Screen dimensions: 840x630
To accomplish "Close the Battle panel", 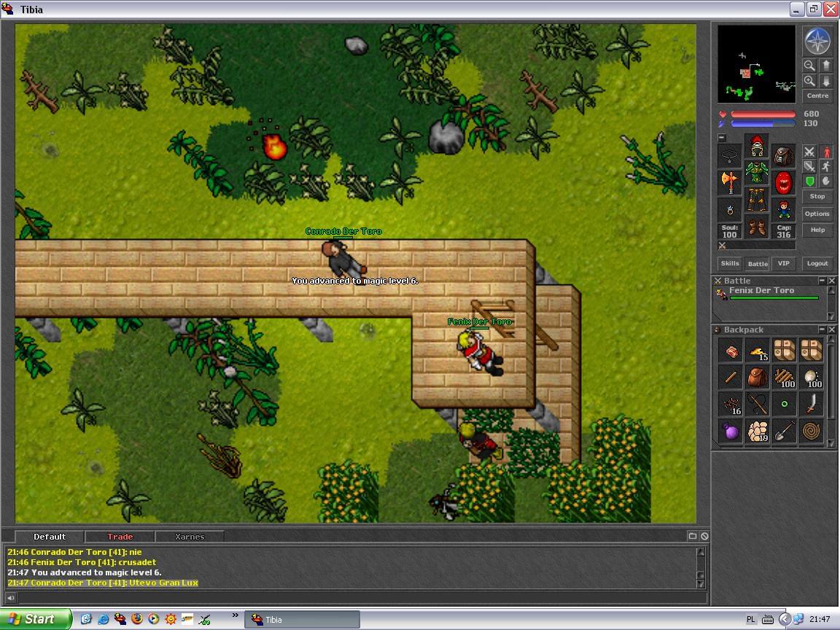I will (x=831, y=280).
